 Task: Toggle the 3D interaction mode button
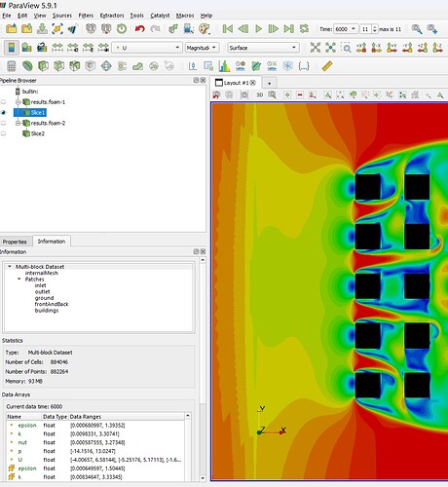click(x=259, y=94)
